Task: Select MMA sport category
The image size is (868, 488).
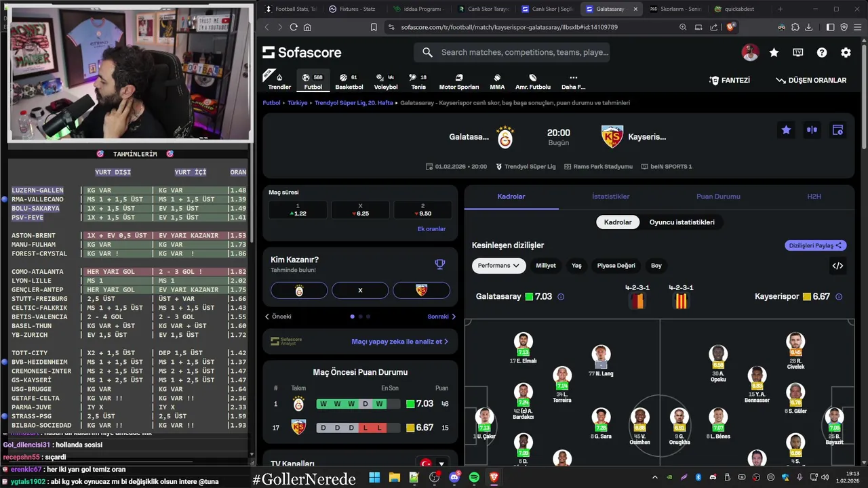Action: [497, 81]
